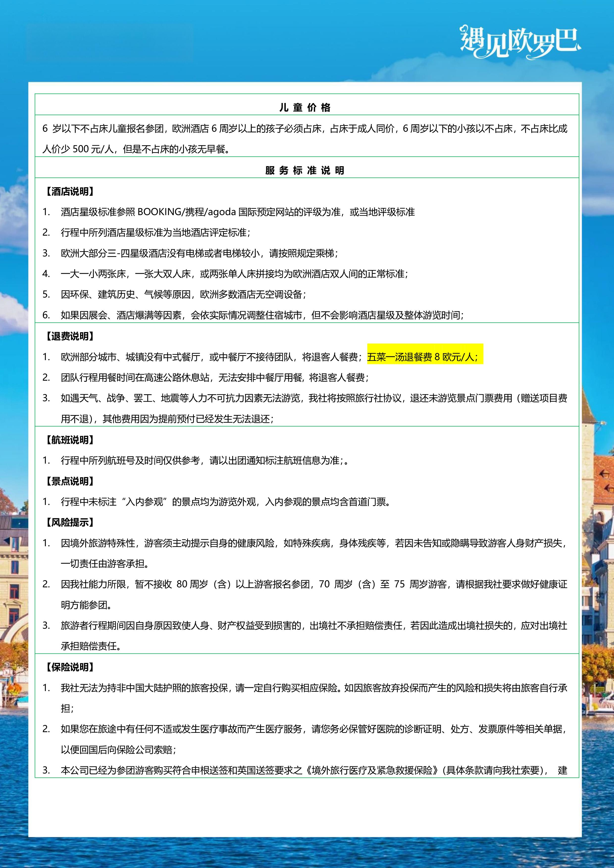The width and height of the screenshot is (614, 868).
Task: Click the line about 高速公路休息站 meal refund
Action: click(x=214, y=378)
